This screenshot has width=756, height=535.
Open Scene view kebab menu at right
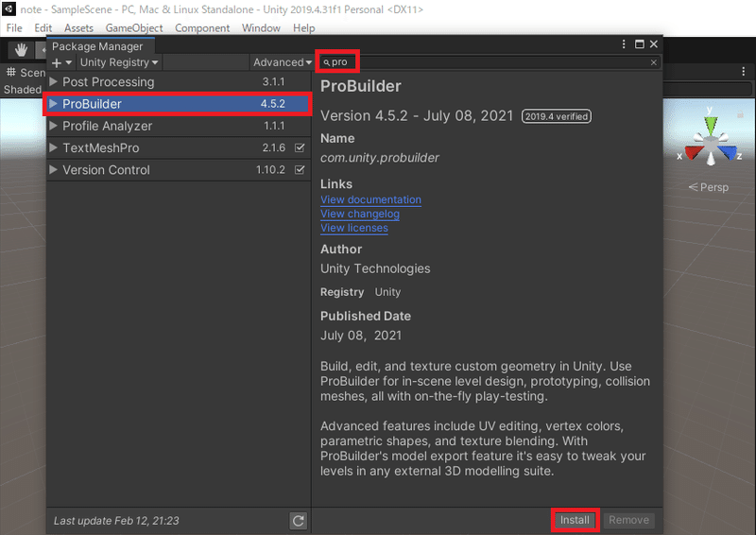[x=744, y=72]
